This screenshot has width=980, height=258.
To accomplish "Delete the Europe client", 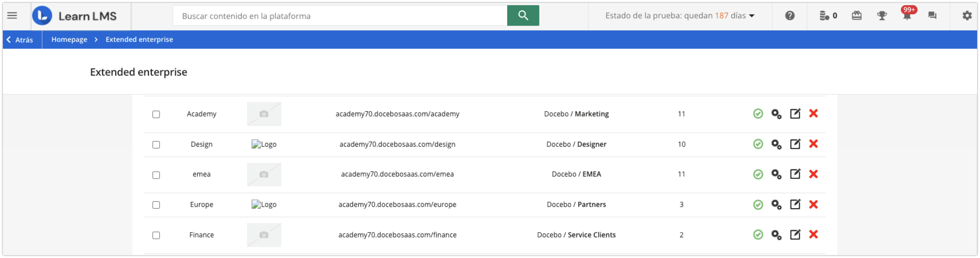I will (x=813, y=204).
